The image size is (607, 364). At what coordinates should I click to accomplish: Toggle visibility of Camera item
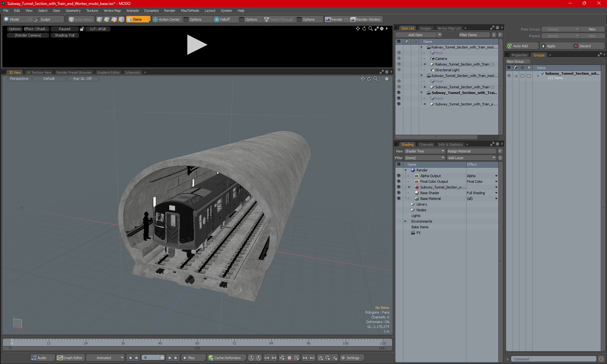pyautogui.click(x=399, y=59)
